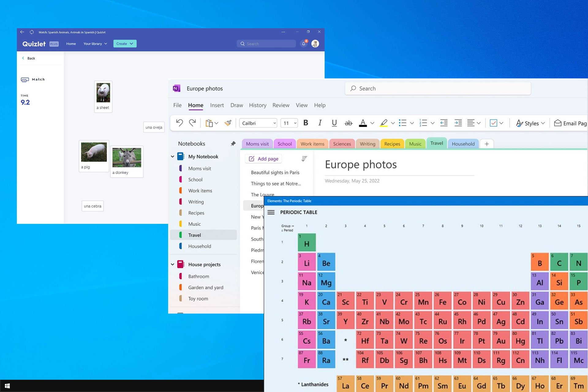The image size is (588, 392).
Task: Switch to the Draw ribbon tab
Action: [237, 105]
